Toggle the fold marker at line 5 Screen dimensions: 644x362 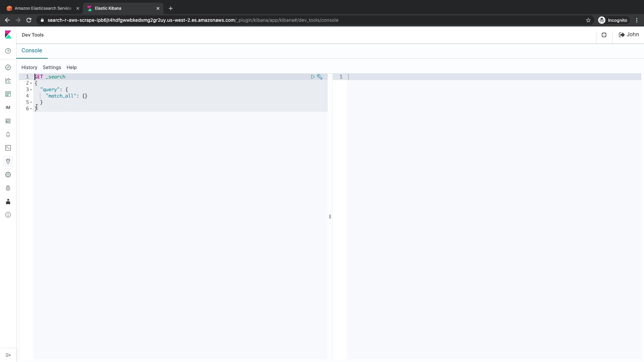coord(31,102)
